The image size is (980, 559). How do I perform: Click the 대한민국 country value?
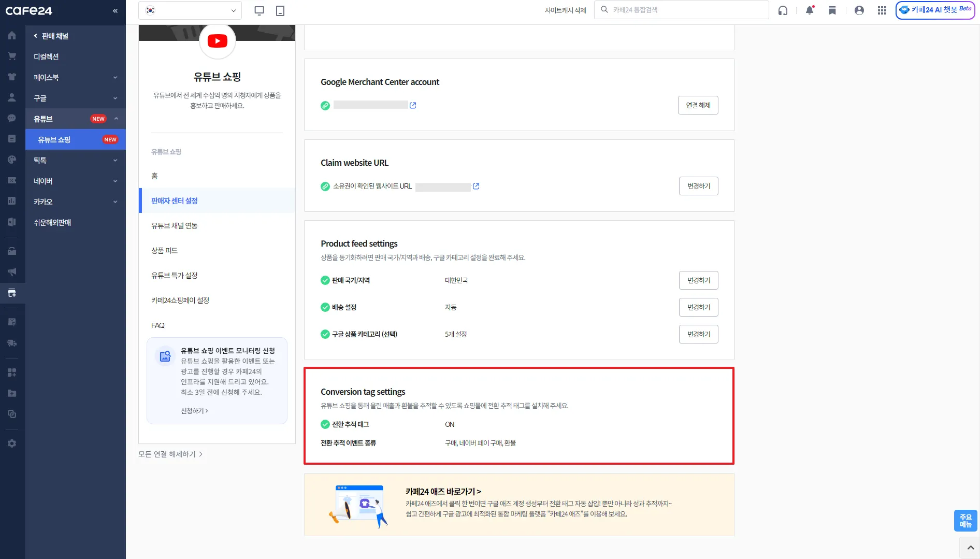click(x=456, y=280)
